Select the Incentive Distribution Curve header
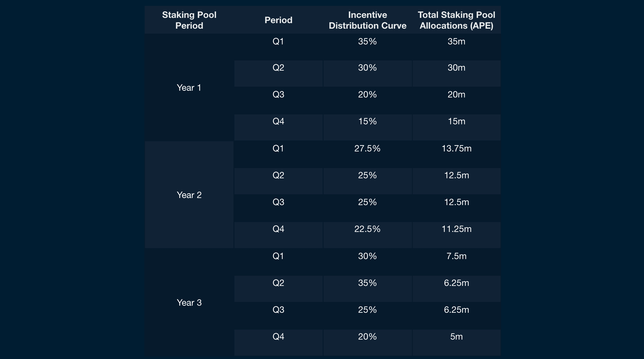 (367, 20)
